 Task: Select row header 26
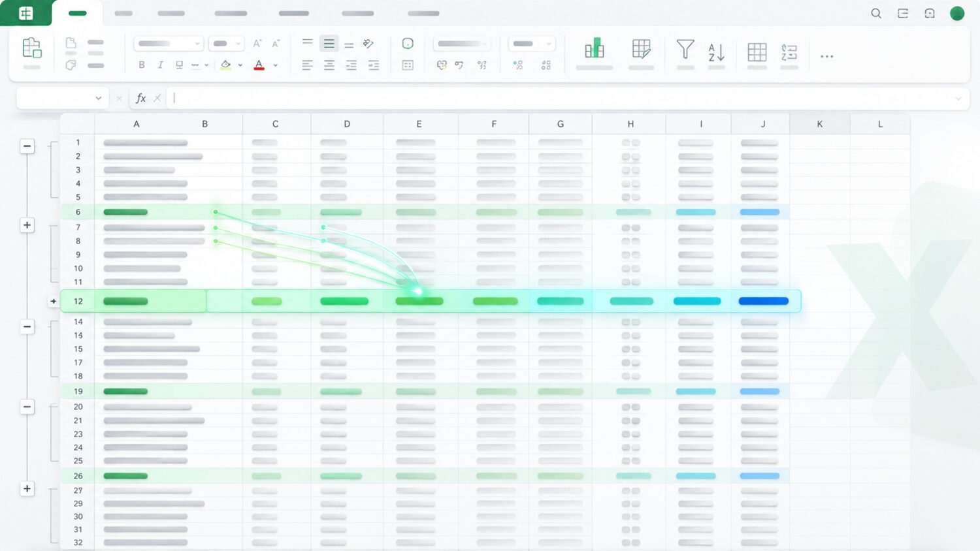pos(78,476)
